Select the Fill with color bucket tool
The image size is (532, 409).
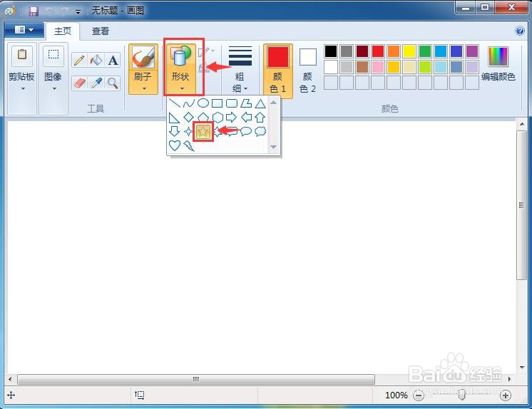(x=96, y=61)
